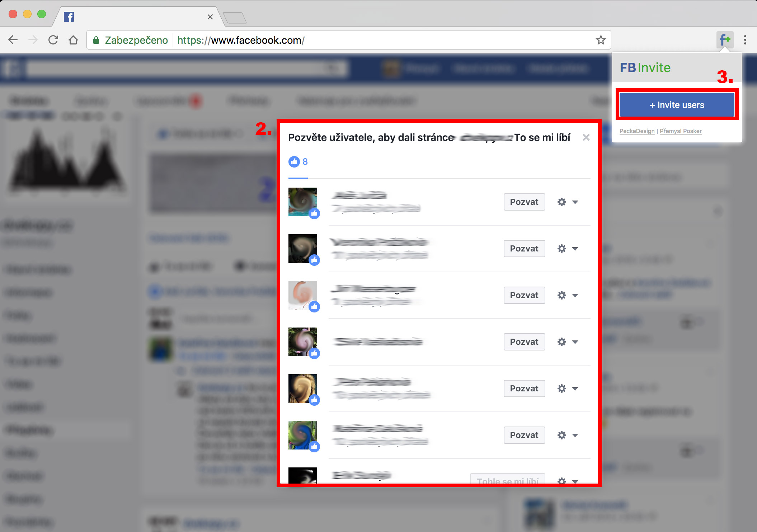The image size is (757, 532).
Task: Open gear settings for the fourth person
Action: click(562, 342)
